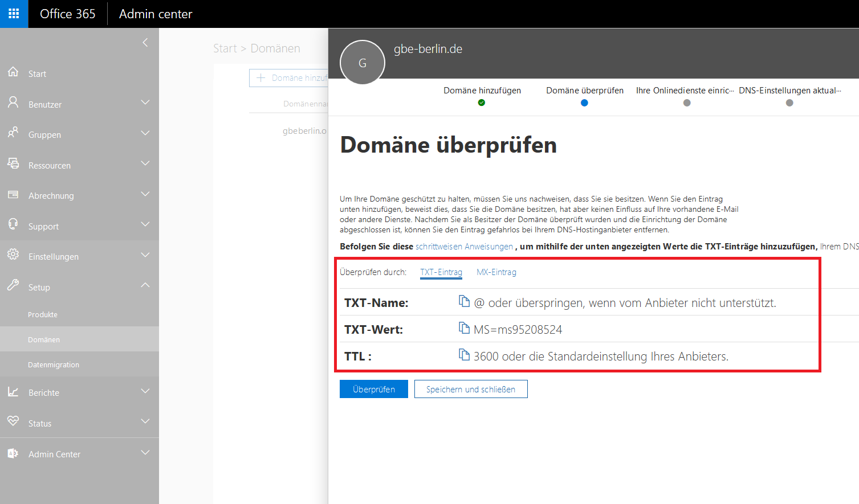Collapse the Setup section chevron
Image resolution: width=859 pixels, height=504 pixels.
(x=145, y=285)
